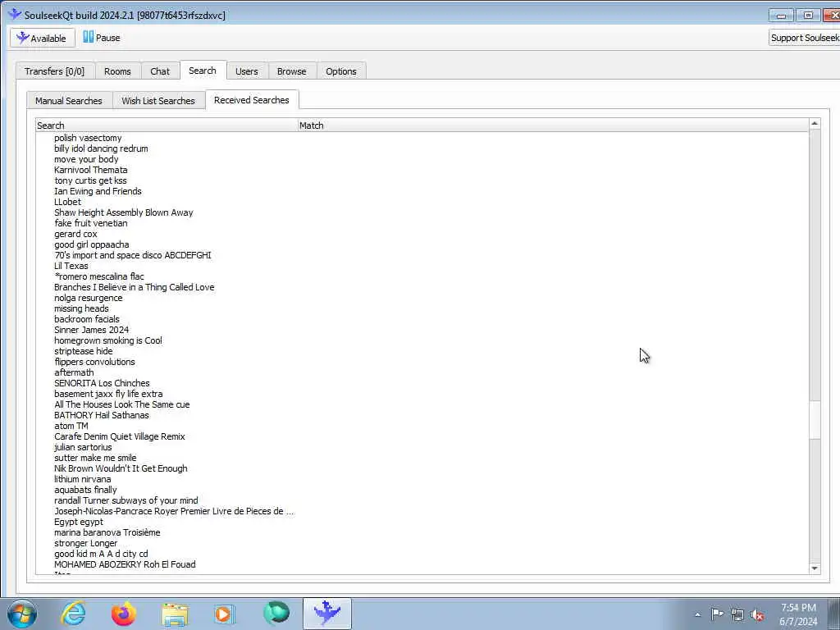Open the Action Center flag icon
The image size is (840, 630).
click(717, 614)
